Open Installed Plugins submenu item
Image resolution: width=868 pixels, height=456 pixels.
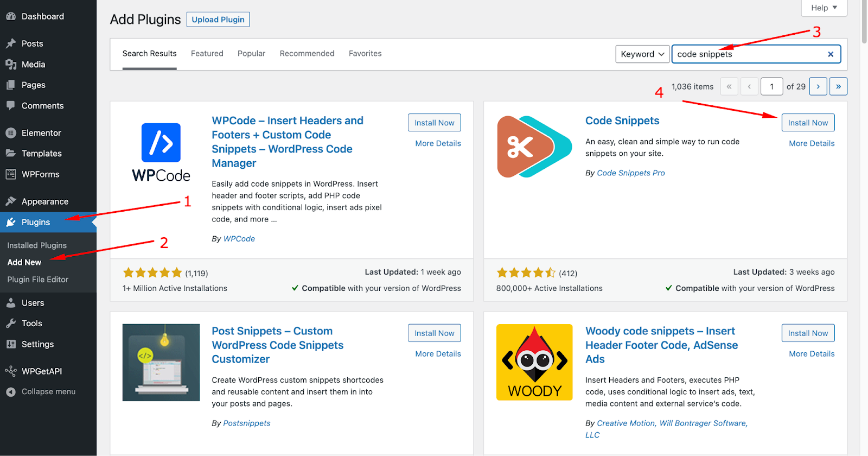pyautogui.click(x=37, y=245)
